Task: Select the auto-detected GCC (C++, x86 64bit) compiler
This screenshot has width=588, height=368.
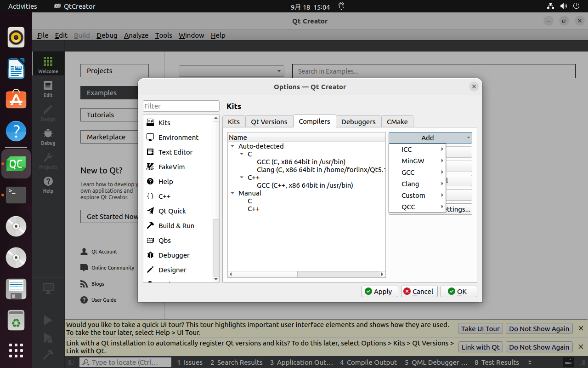Action: 305,185
